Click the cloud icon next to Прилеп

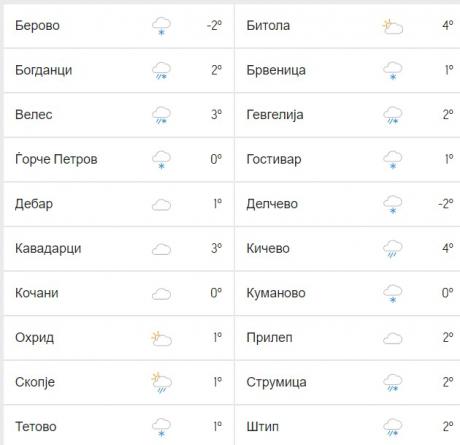tap(393, 339)
